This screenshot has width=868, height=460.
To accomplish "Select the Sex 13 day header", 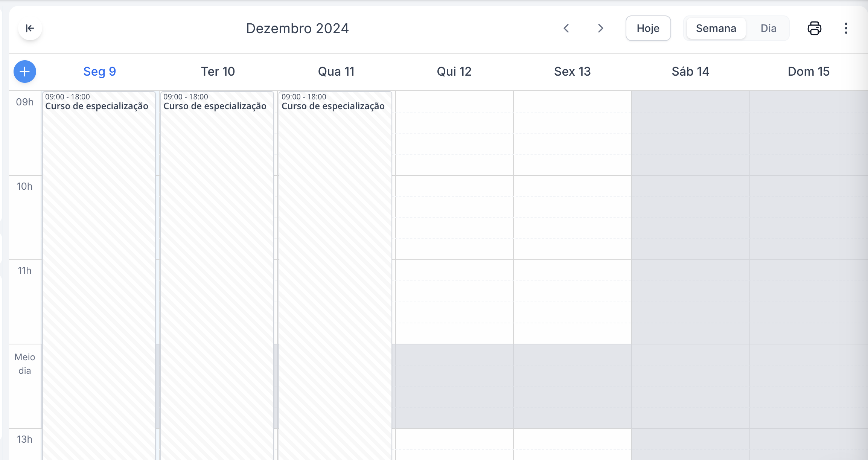I will (572, 72).
